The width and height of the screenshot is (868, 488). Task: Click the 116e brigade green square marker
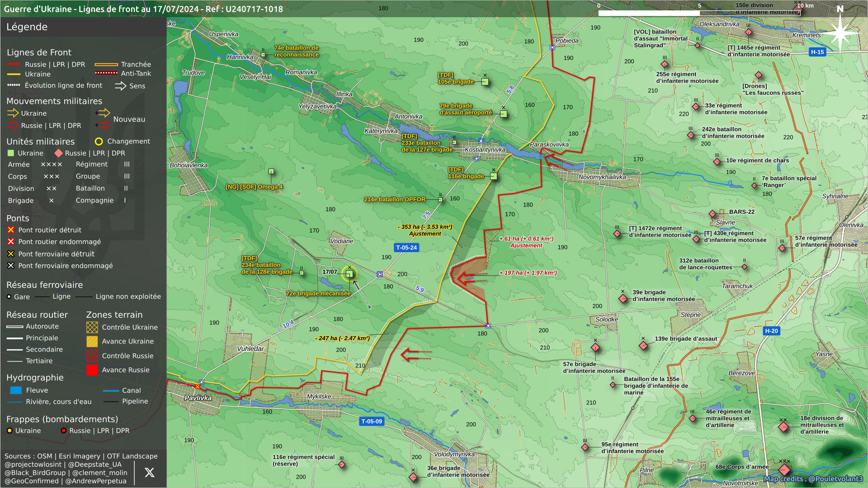pos(494,176)
